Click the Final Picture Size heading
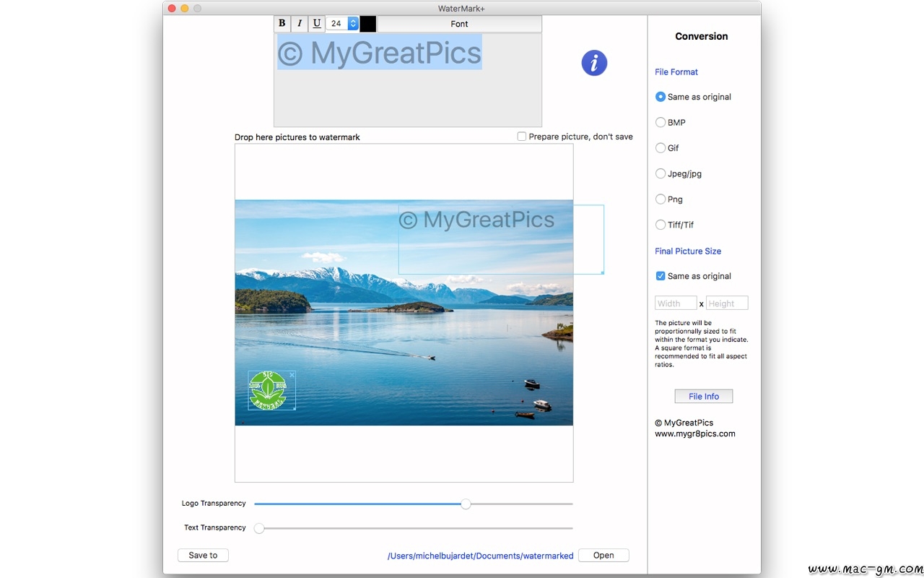924x578 pixels. pos(688,251)
